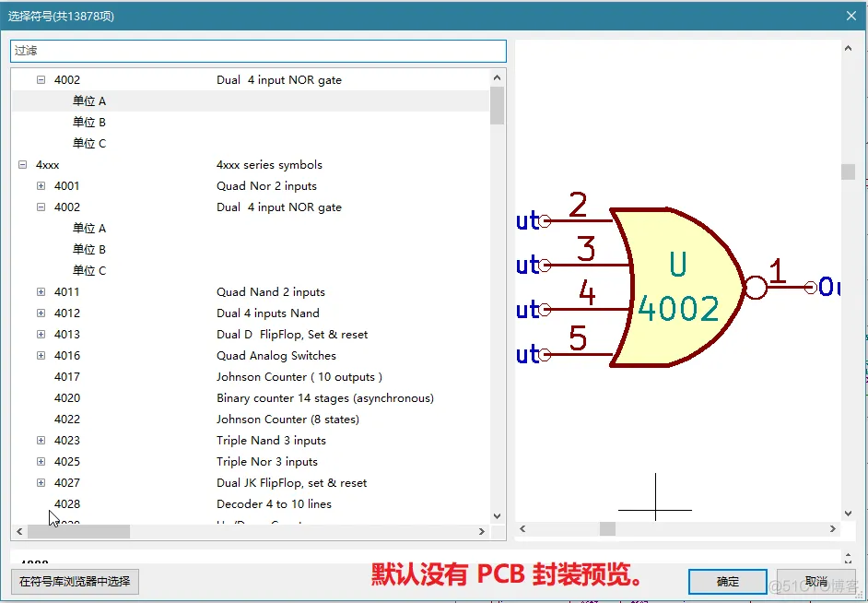Click the 4002 NOR gate symbol preview

coord(677,287)
